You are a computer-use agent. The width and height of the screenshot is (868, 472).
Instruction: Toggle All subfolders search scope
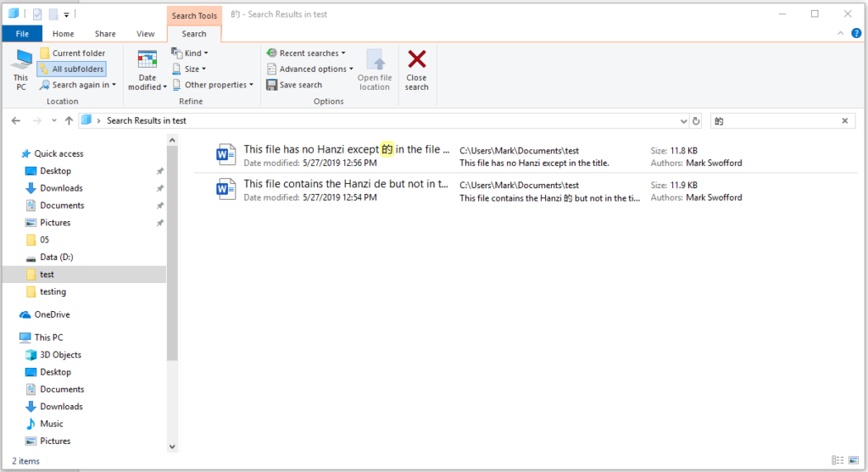coord(72,69)
